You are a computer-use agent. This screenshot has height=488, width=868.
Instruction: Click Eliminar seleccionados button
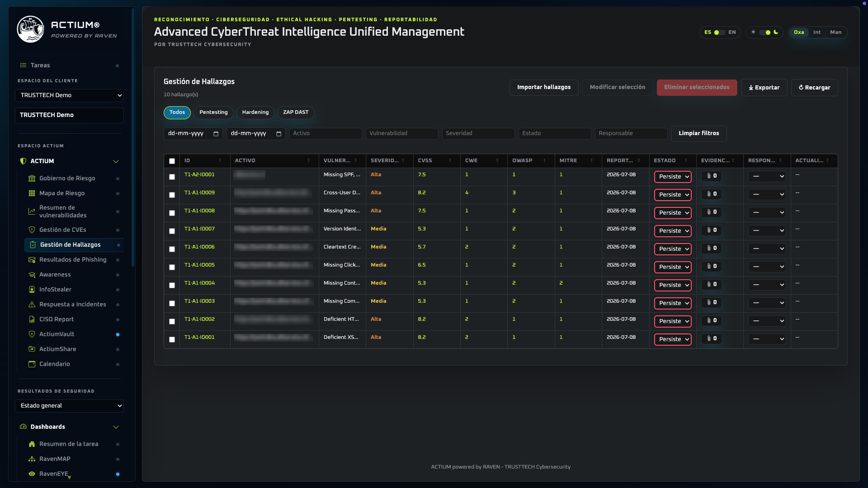[x=697, y=88]
